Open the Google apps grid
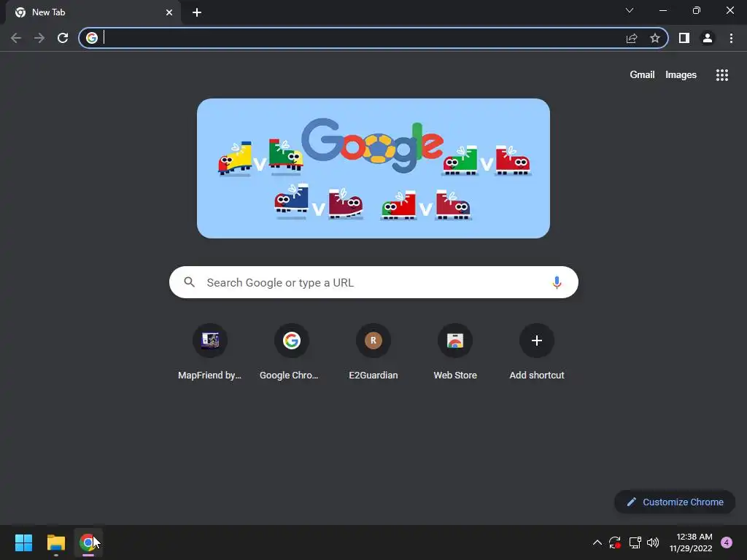This screenshot has height=560, width=747. tap(721, 75)
